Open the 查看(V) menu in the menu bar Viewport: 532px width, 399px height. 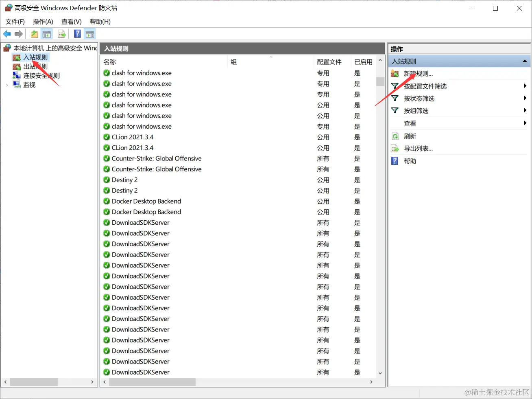click(71, 22)
